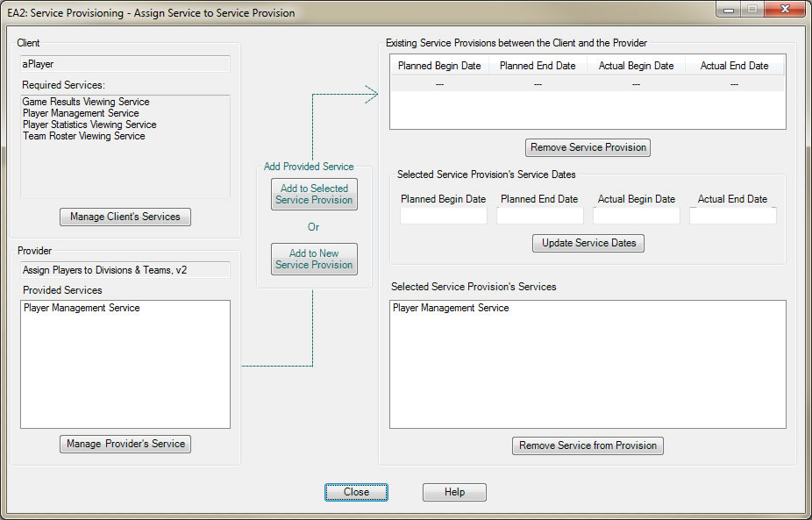Close window using title bar X
This screenshot has height=520, width=812.
[x=785, y=10]
